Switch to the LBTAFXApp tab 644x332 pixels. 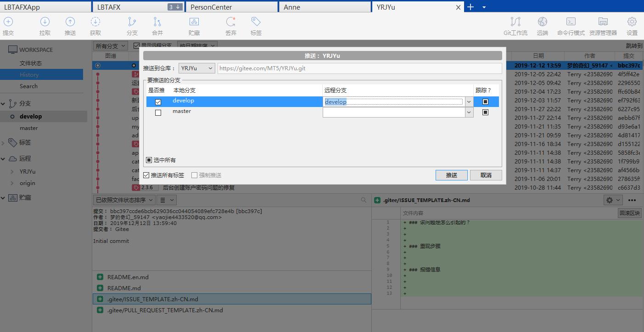click(x=45, y=7)
